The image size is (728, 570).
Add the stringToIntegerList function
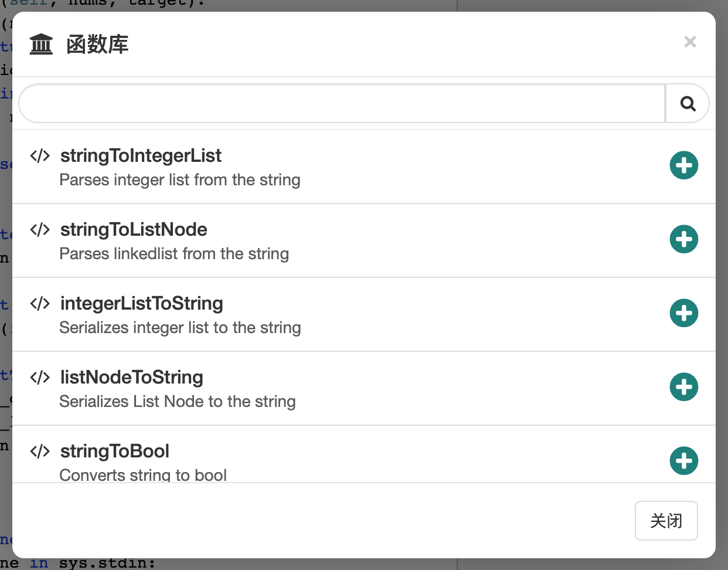(683, 165)
